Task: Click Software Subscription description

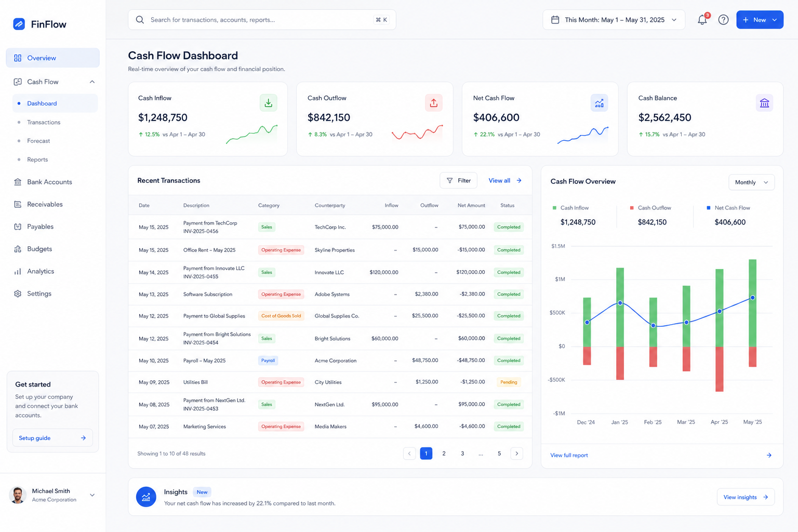Action: point(208,294)
